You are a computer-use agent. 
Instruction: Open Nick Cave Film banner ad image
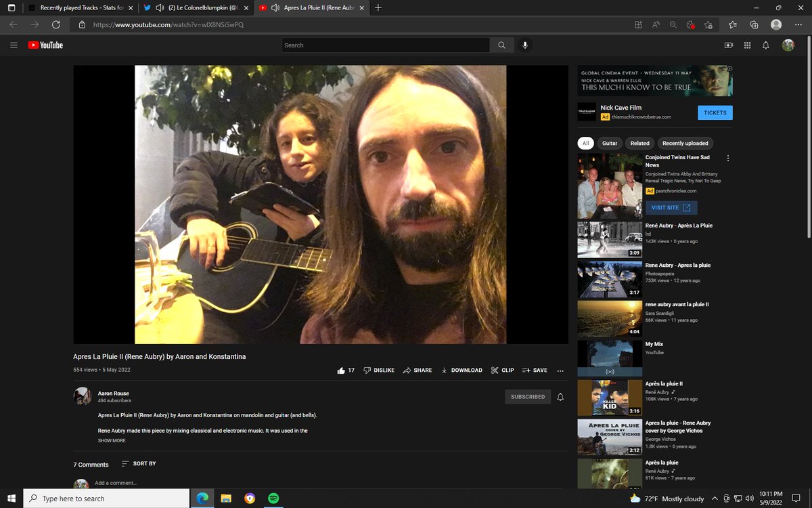point(655,81)
